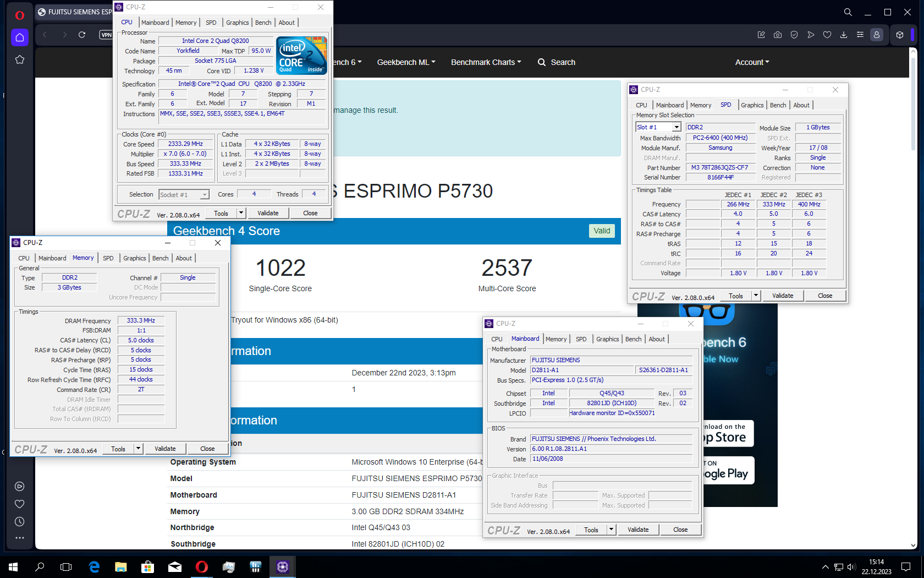Open Opera menu logo
Image resolution: width=924 pixels, height=578 pixels.
click(x=20, y=15)
